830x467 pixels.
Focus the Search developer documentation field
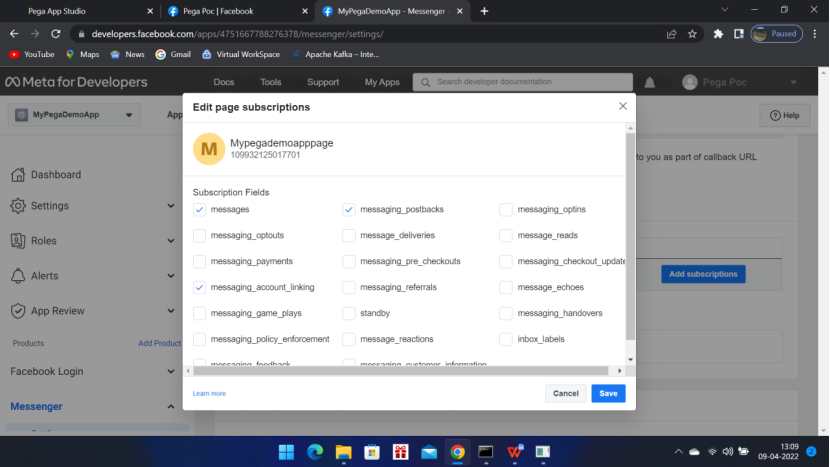click(x=522, y=82)
